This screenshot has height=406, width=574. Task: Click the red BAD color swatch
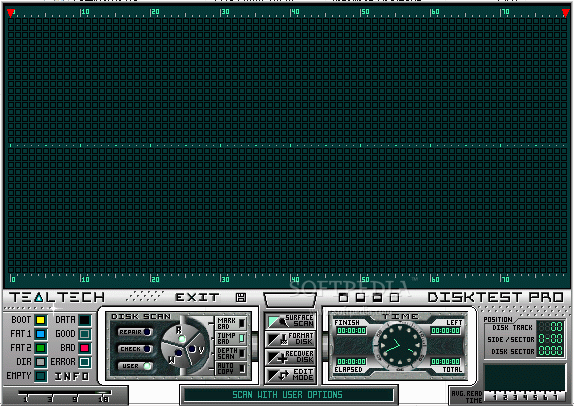[85, 348]
